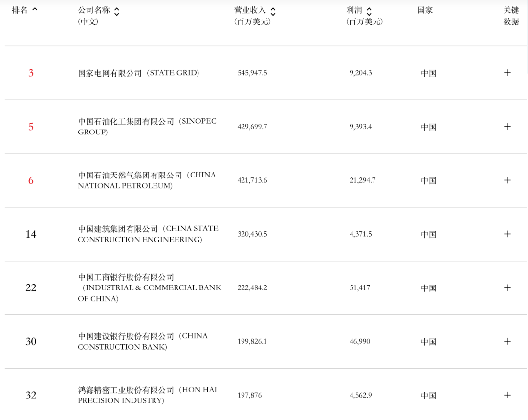
Task: Open plus icon for China State Construction
Action: coord(507,234)
